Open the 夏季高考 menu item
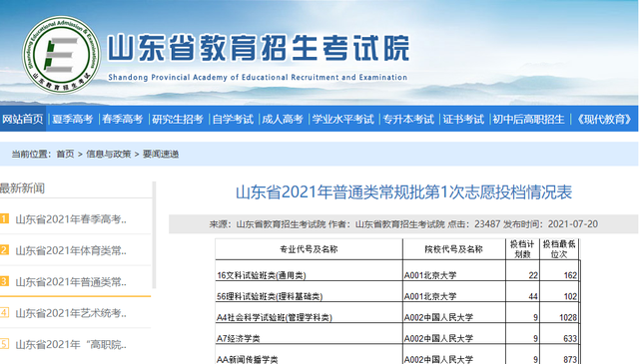 [x=73, y=119]
